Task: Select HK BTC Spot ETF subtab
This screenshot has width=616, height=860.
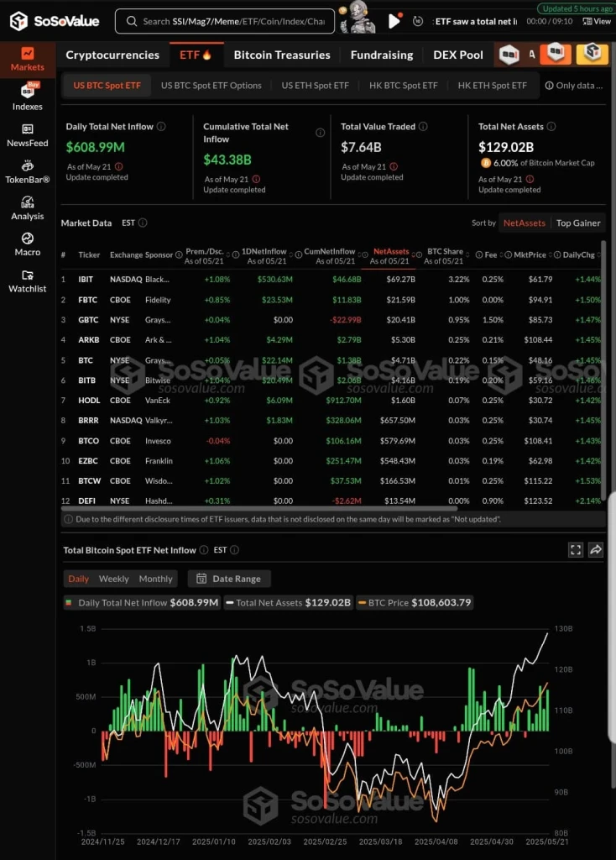Action: pyautogui.click(x=404, y=86)
